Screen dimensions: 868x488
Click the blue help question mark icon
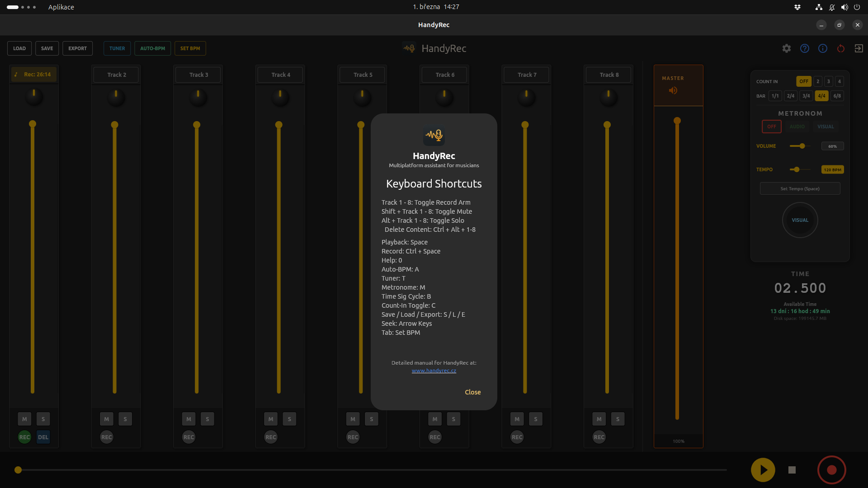(805, 48)
